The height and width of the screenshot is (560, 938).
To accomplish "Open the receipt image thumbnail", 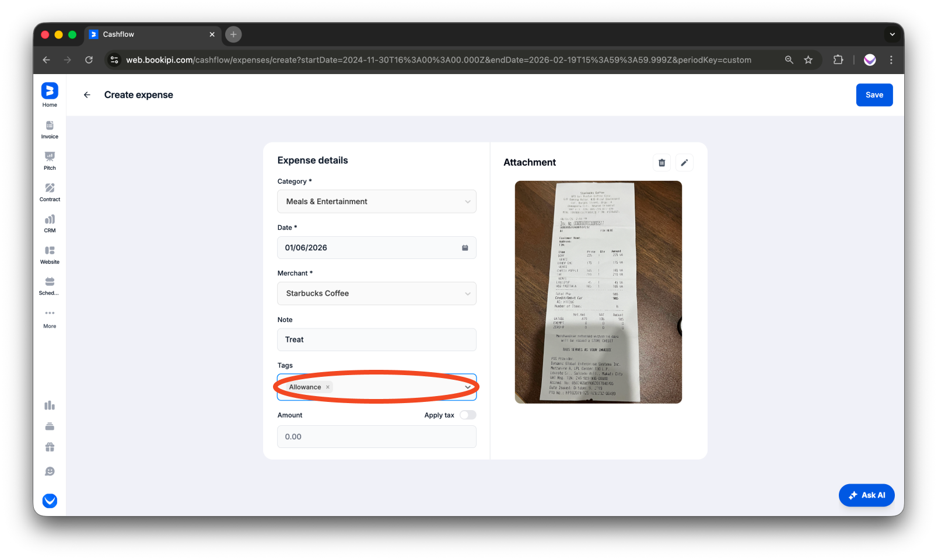I will click(x=598, y=292).
